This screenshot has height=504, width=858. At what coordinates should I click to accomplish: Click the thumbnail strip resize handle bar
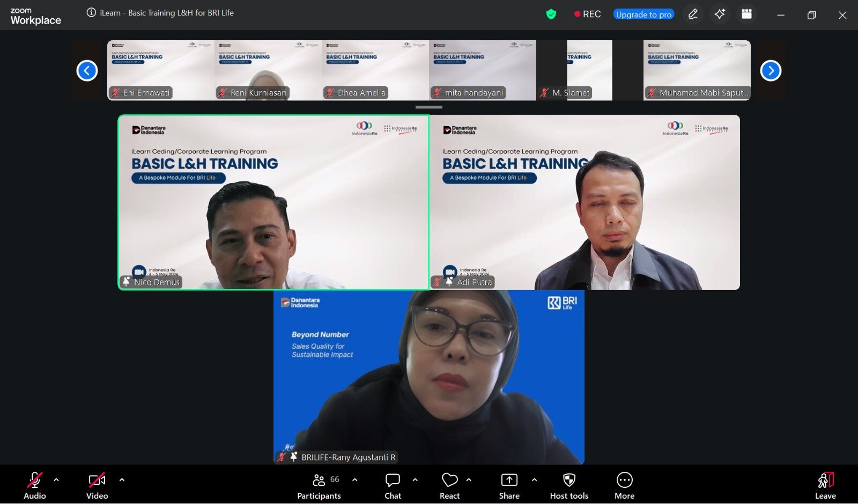click(429, 107)
